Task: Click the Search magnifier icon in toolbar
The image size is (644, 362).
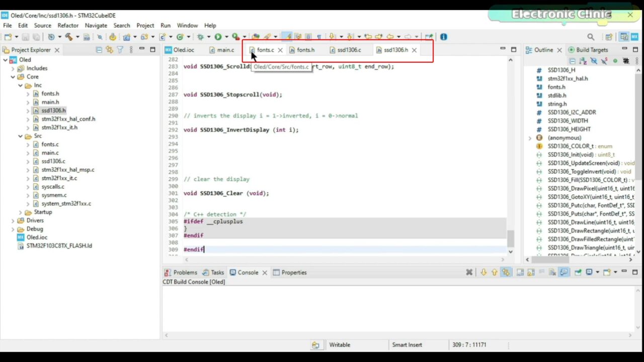Action: [x=591, y=37]
